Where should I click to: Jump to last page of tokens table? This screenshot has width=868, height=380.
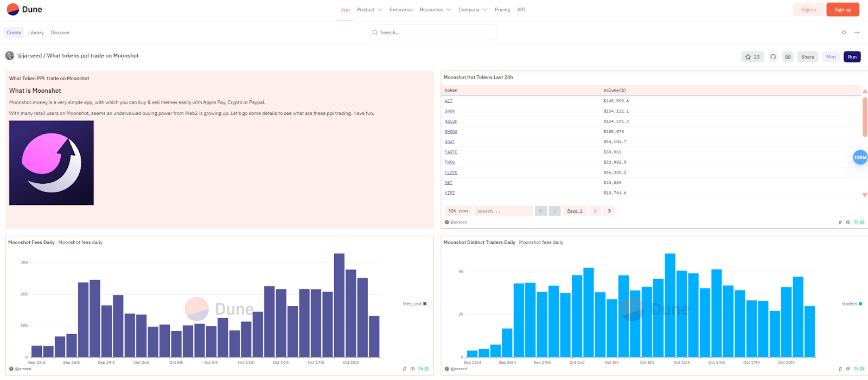[609, 211]
